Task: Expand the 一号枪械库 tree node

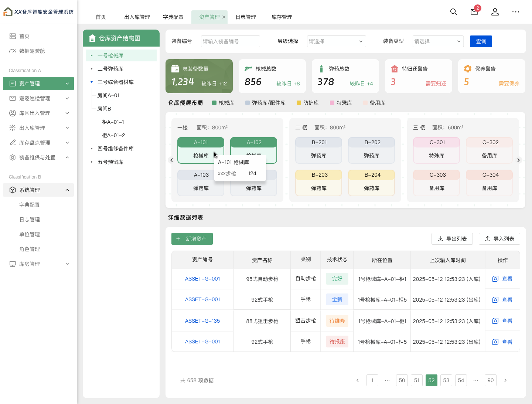Action: coord(92,55)
